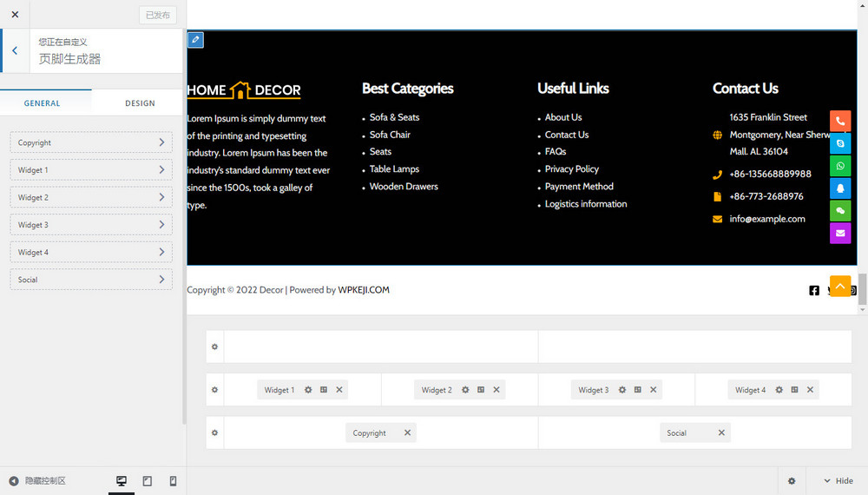Open the WPKEJI.COM link
Screen dimensions: 868x495
pos(364,289)
